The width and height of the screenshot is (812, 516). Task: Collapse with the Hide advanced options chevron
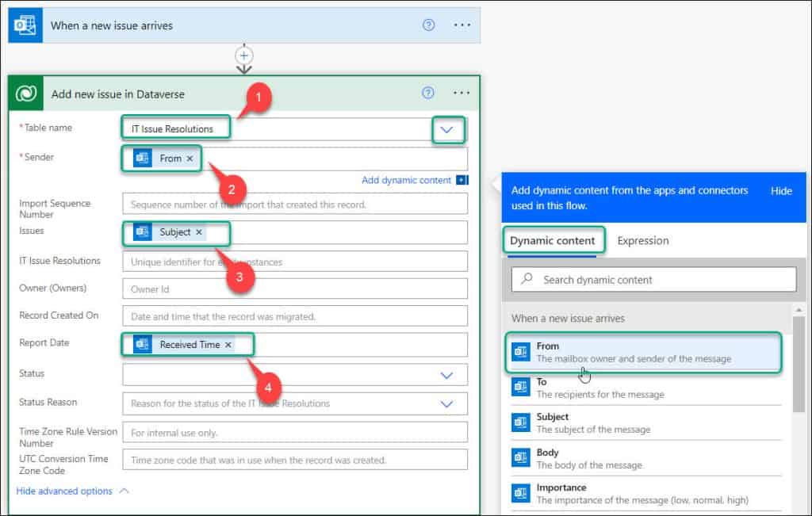point(124,491)
